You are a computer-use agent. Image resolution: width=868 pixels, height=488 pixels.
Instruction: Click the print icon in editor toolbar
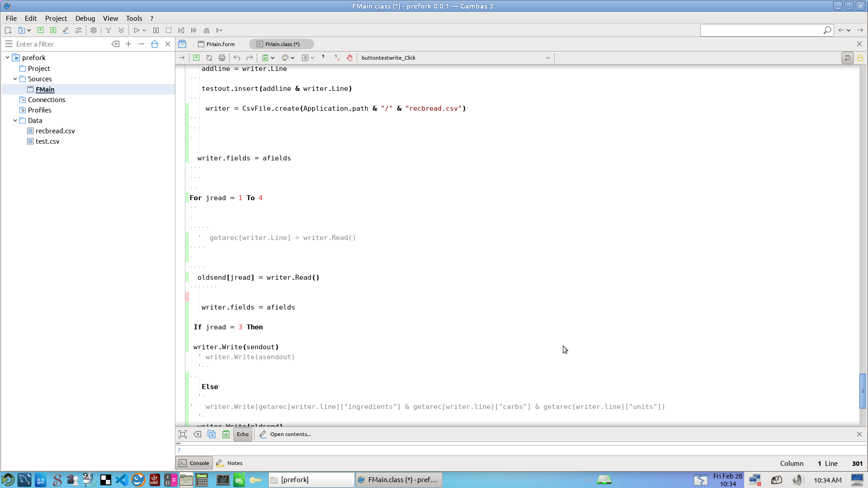(222, 58)
